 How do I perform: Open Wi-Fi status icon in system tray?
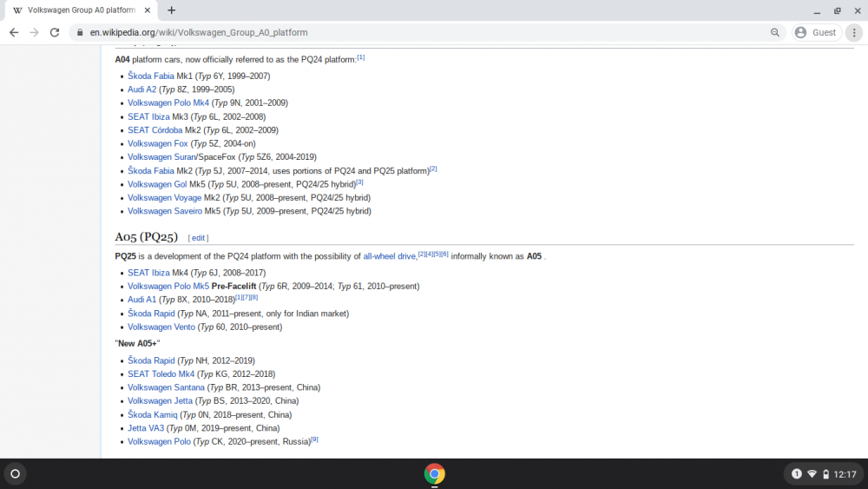coord(812,474)
